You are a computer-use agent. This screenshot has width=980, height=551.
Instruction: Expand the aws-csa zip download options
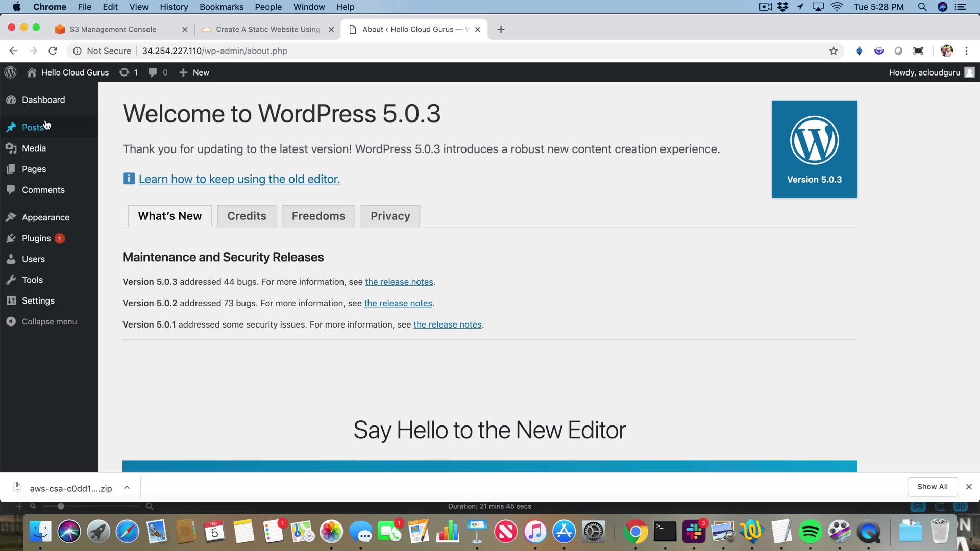[x=127, y=488]
